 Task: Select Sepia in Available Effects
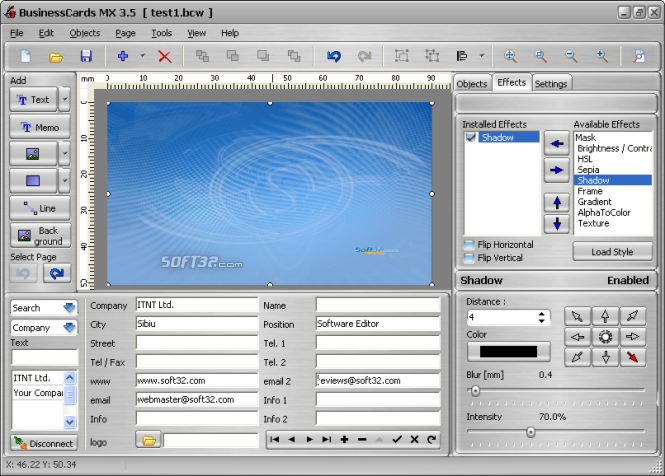click(613, 170)
